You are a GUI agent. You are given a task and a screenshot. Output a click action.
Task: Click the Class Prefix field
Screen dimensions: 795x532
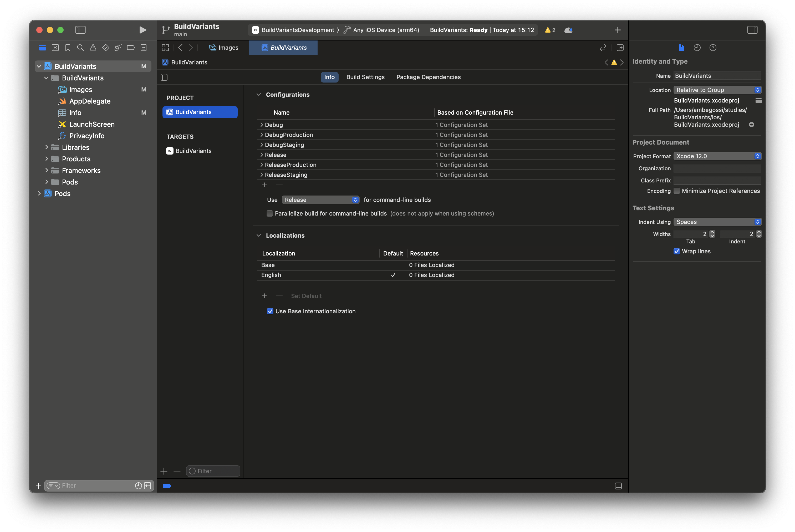(x=717, y=181)
